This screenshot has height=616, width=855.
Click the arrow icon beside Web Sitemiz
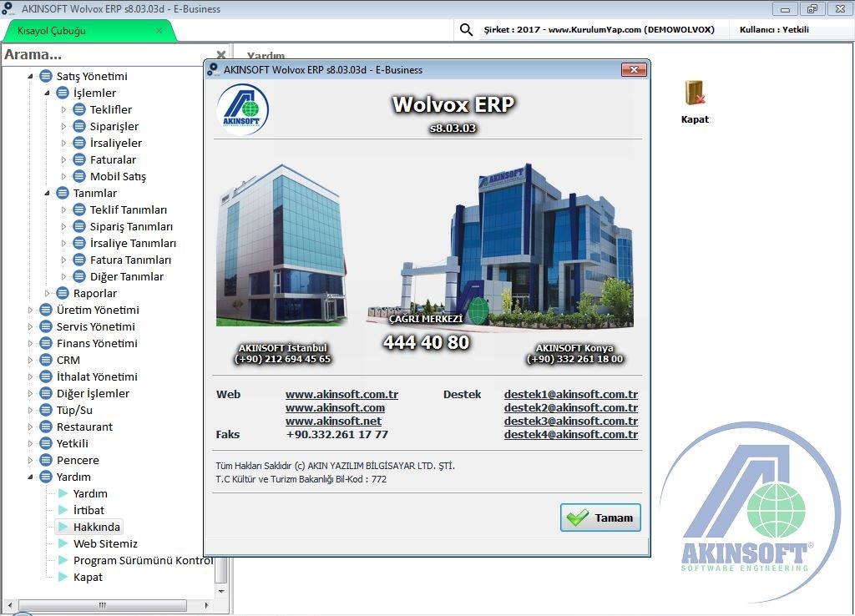[63, 543]
